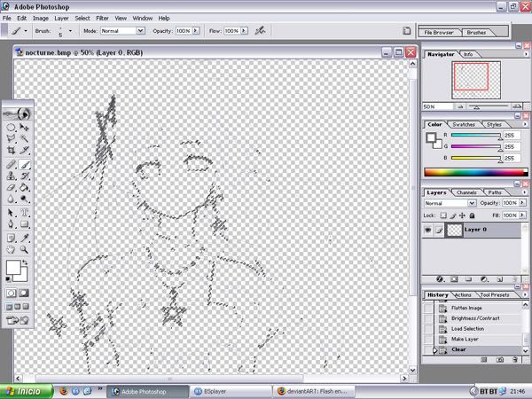Select the Move tool

[24, 128]
